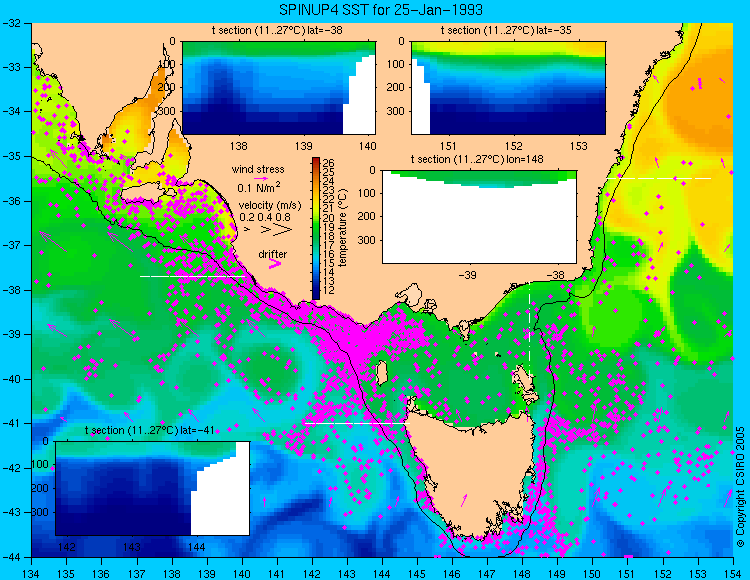The image size is (750, 580).
Task: Select the '0.2 0.4 0.8' velocity scale text
Action: tap(265, 217)
